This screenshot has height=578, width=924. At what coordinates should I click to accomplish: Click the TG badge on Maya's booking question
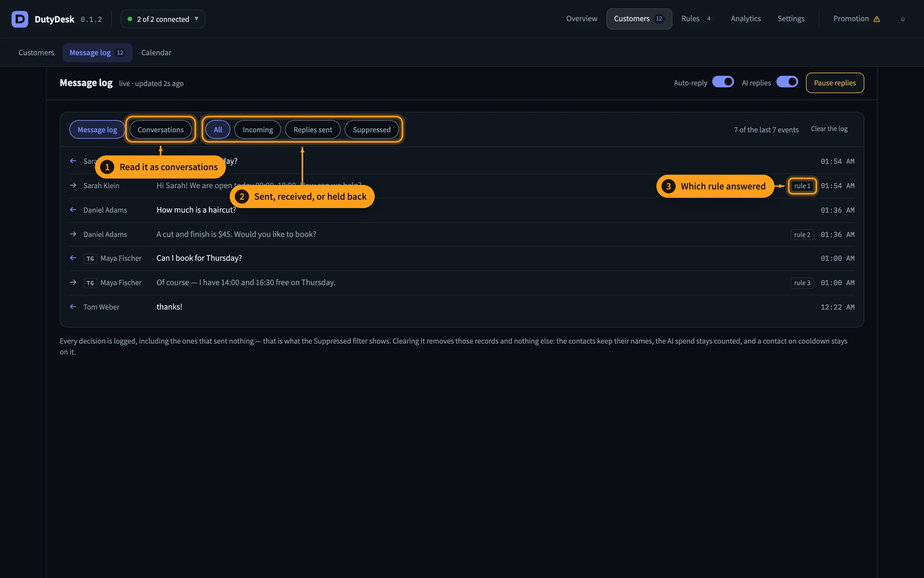click(x=90, y=258)
